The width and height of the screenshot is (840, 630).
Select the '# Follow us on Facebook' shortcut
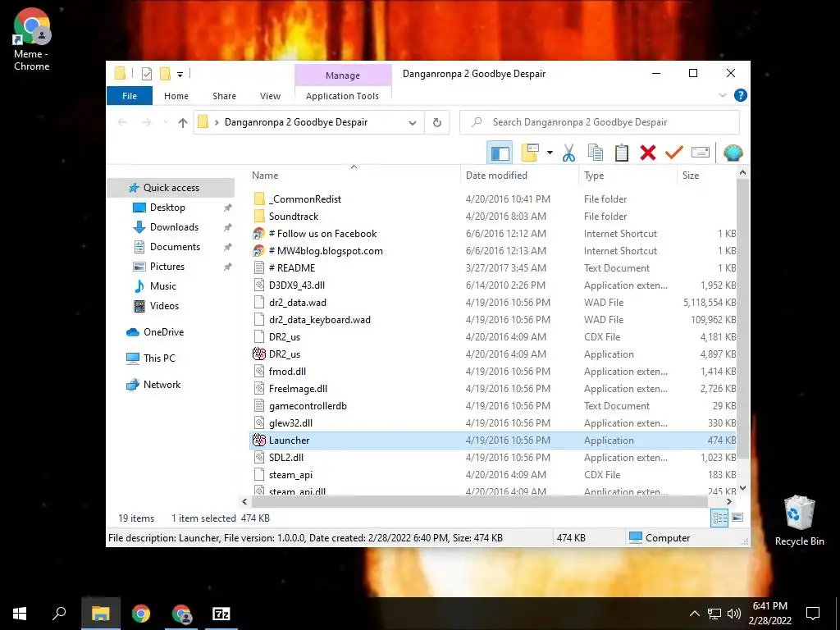click(493, 234)
